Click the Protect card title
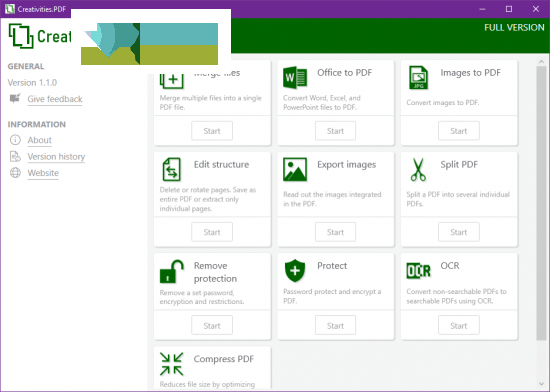 pos(332,266)
